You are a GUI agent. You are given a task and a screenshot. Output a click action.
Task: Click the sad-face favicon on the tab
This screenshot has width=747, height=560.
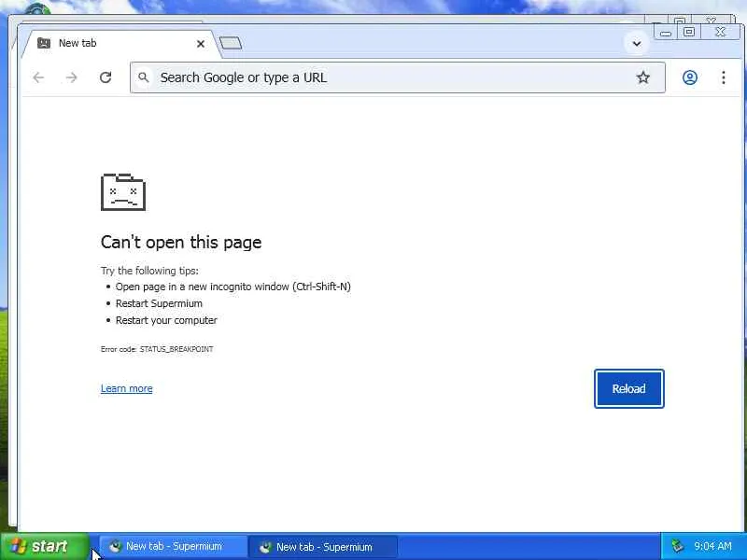pos(44,43)
